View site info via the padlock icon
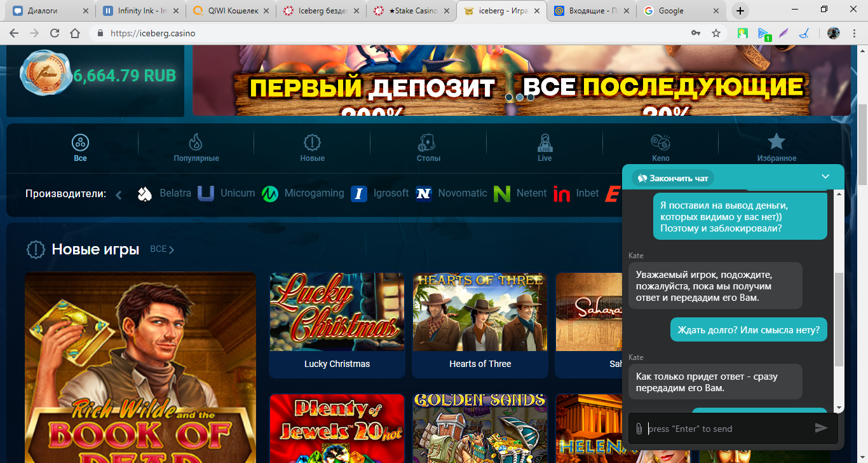 100,33
